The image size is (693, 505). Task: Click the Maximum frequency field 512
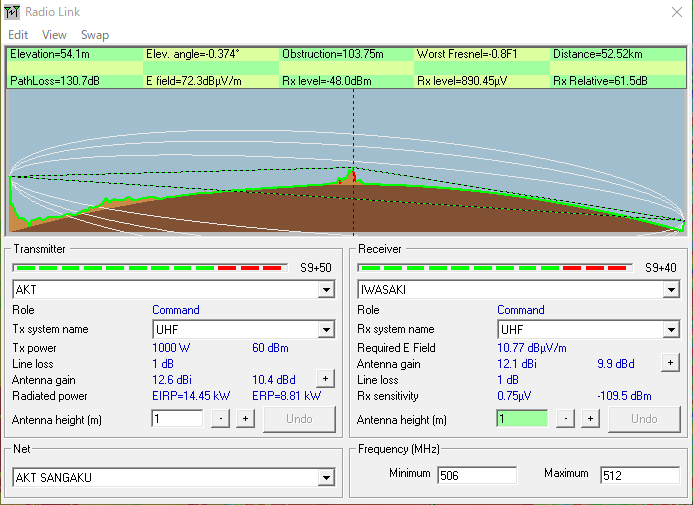pos(640,475)
